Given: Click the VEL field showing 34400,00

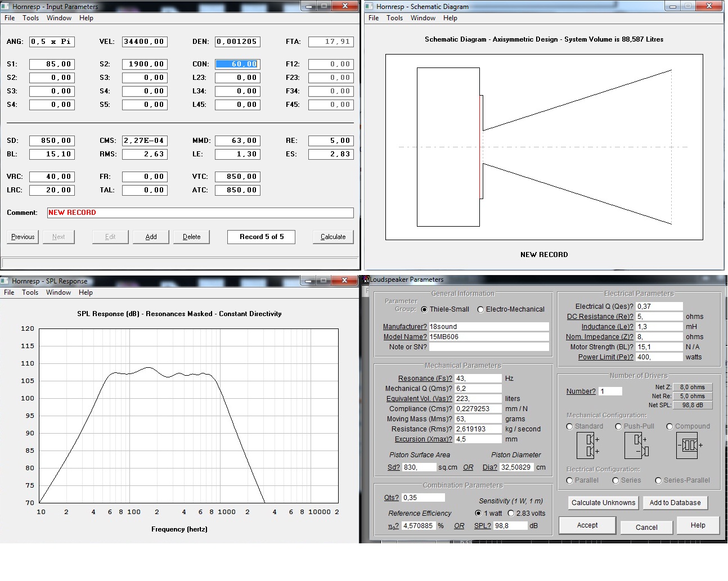Looking at the screenshot, I should coord(145,42).
